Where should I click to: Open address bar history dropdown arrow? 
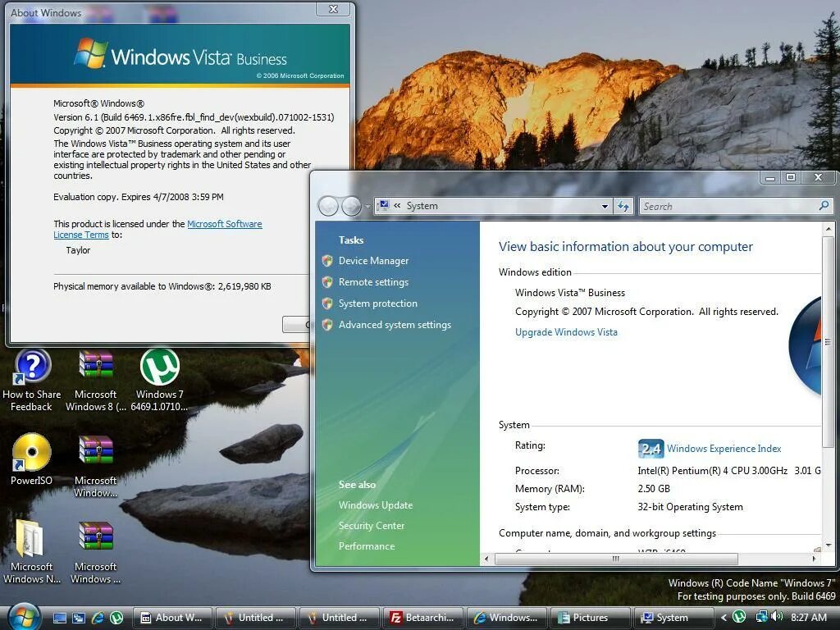(605, 206)
